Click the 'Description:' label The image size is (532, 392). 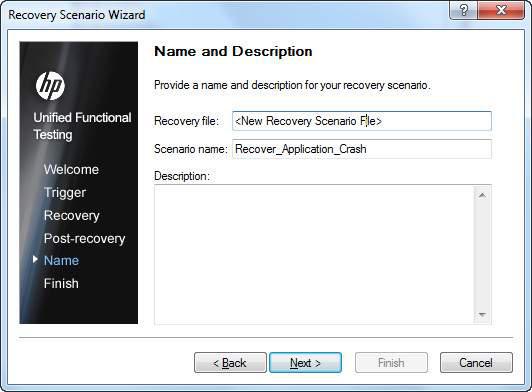pyautogui.click(x=182, y=176)
